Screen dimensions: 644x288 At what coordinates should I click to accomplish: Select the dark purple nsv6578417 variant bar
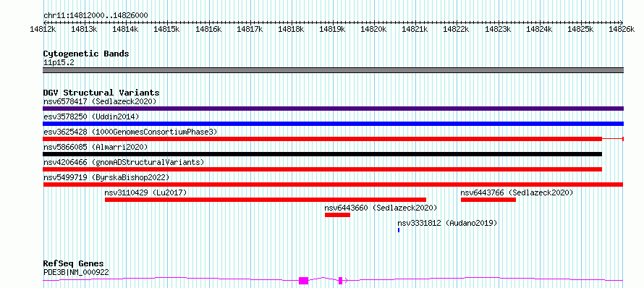click(333, 109)
